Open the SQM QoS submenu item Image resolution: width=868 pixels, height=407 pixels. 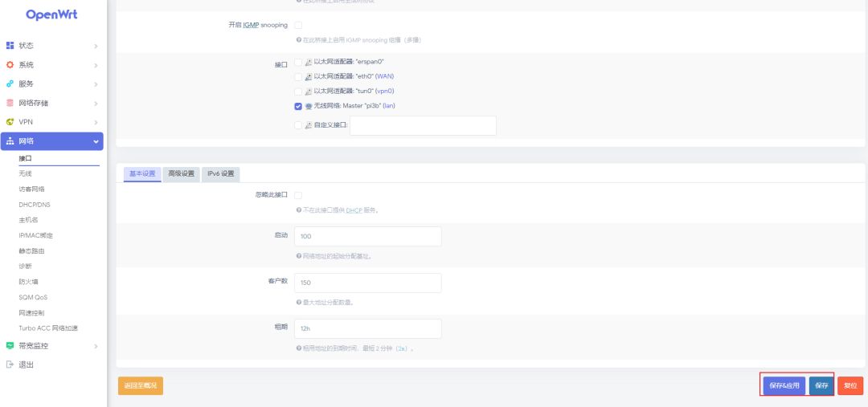tap(33, 297)
